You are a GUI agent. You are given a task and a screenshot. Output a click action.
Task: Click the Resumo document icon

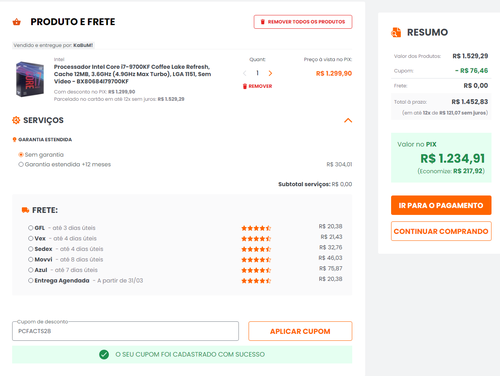396,32
